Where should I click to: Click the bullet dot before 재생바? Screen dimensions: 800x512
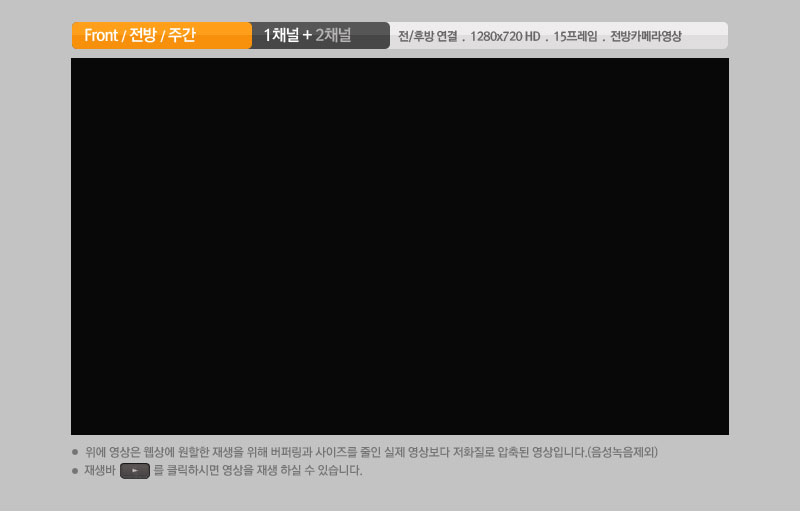tap(75, 471)
